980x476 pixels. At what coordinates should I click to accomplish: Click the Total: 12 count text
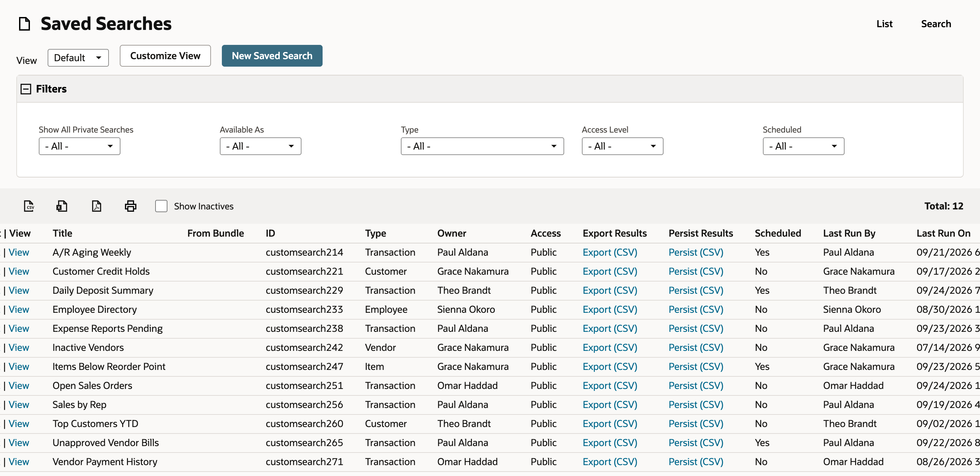[x=944, y=206]
